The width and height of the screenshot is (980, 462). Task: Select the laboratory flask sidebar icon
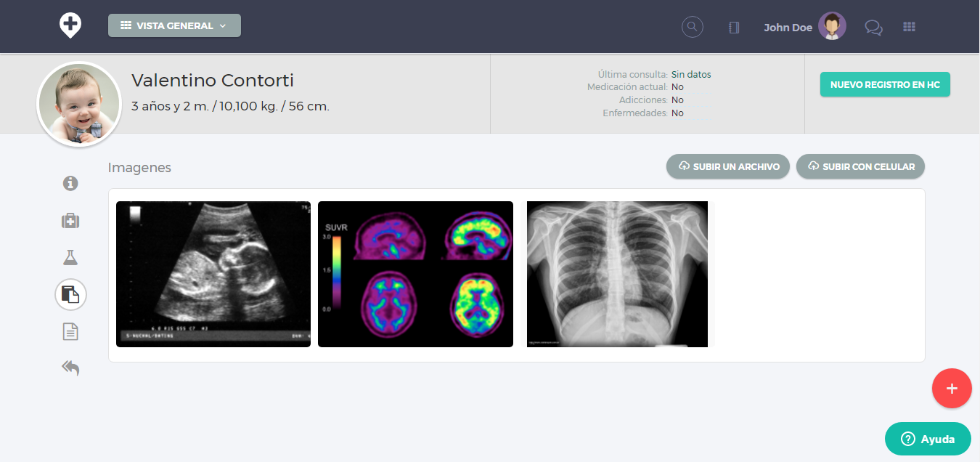(x=70, y=257)
